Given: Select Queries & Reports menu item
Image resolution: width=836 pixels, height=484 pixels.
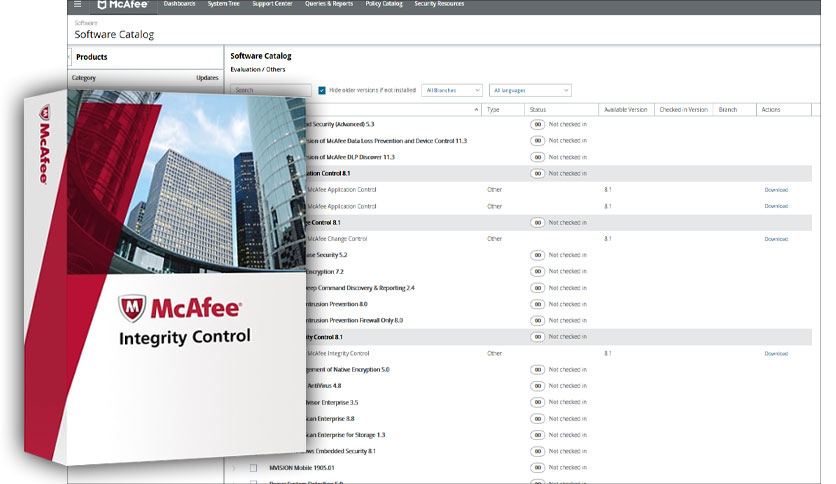Looking at the screenshot, I should (328, 4).
